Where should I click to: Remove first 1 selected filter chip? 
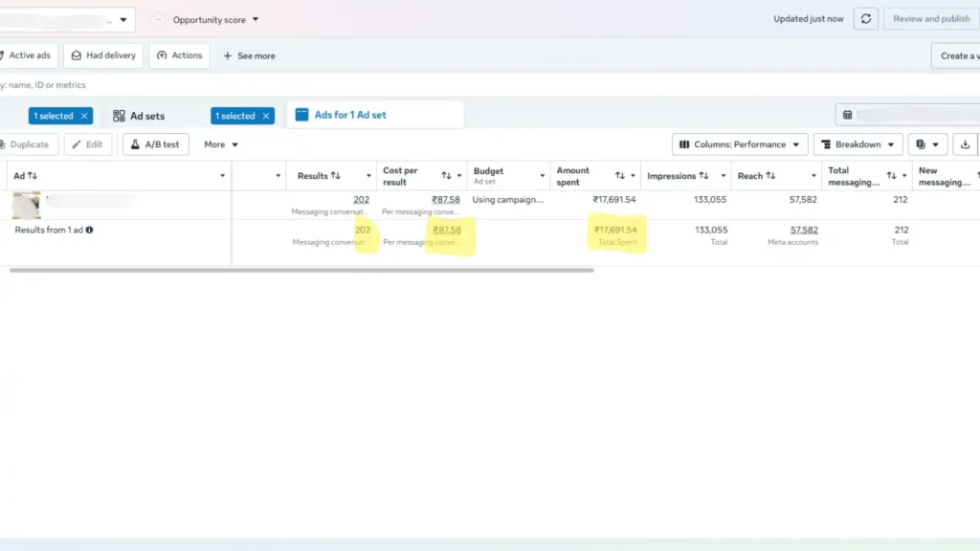pos(84,116)
